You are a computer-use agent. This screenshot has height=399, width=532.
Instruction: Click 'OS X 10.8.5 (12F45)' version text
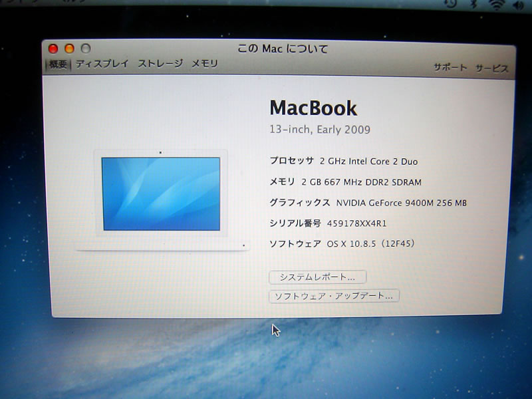[371, 243]
